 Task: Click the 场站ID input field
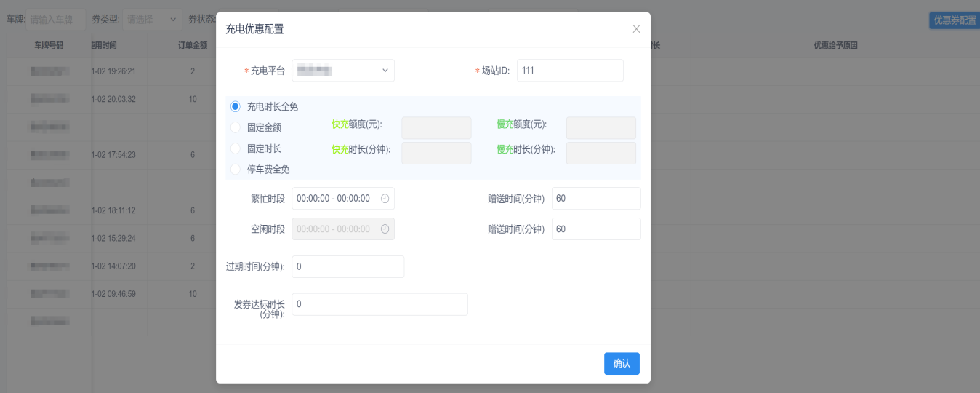[570, 71]
